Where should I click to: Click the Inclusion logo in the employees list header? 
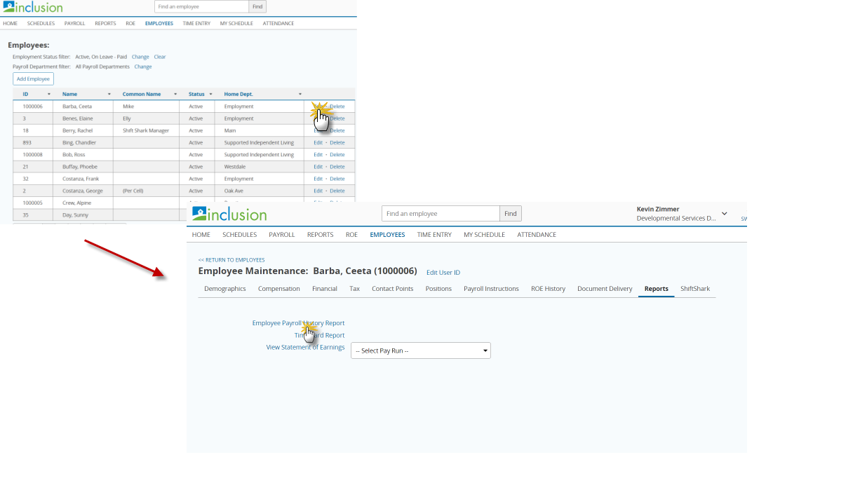point(33,7)
